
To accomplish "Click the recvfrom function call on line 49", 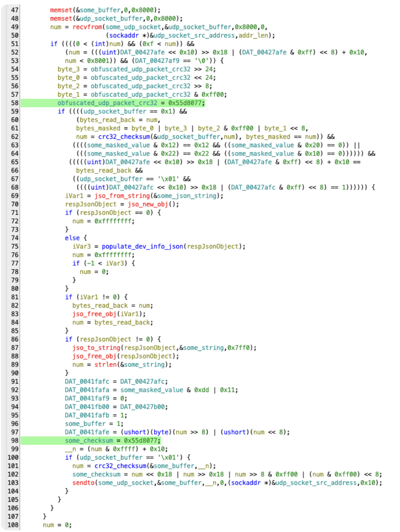I will [87, 27].
